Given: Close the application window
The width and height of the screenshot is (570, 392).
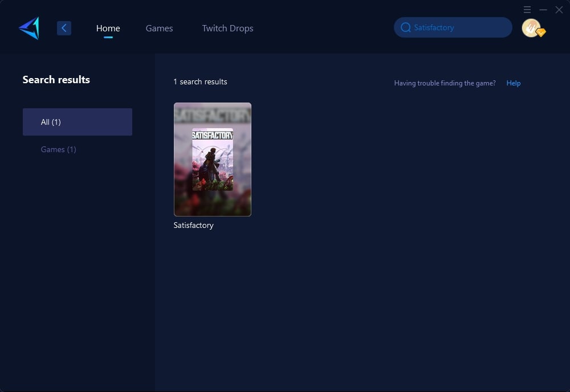Looking at the screenshot, I should point(559,10).
